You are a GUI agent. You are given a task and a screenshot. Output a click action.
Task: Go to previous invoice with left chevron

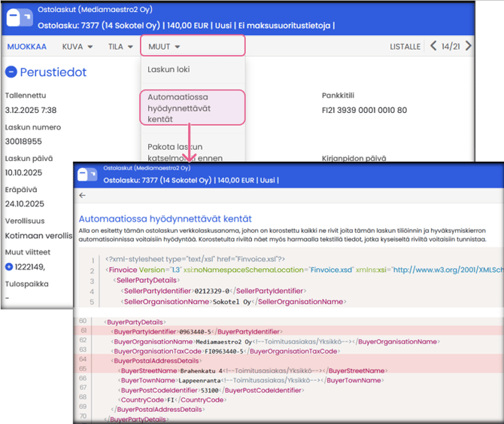(433, 46)
